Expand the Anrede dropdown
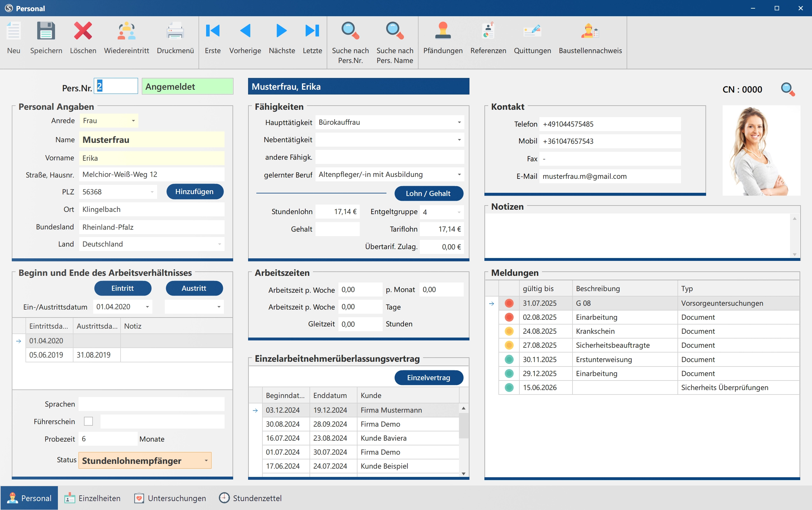 click(x=133, y=121)
